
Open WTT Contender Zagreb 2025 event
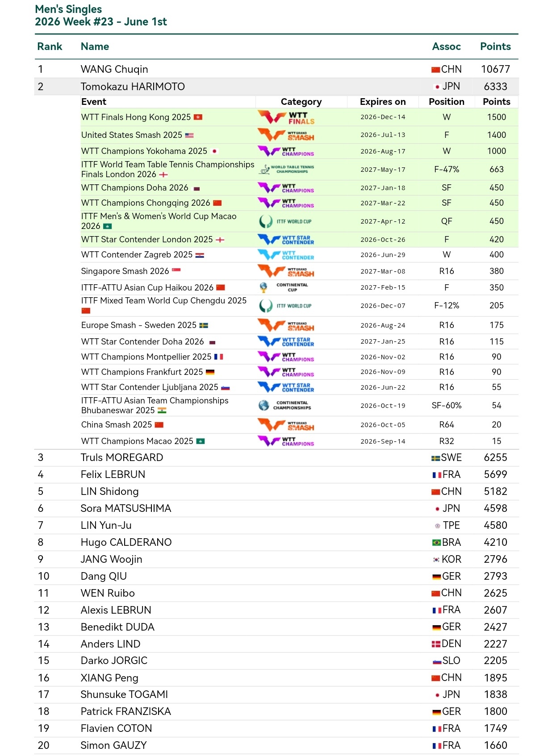point(137,255)
